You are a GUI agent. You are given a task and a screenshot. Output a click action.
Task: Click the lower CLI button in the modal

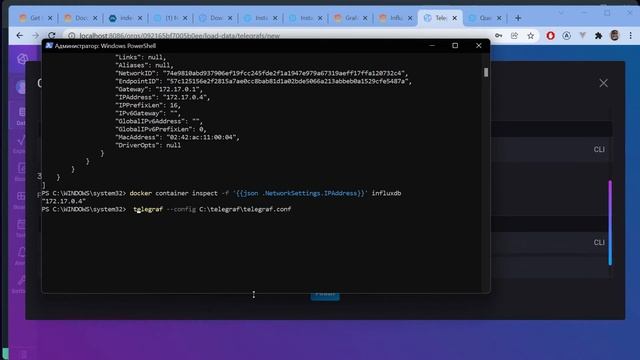tap(599, 242)
